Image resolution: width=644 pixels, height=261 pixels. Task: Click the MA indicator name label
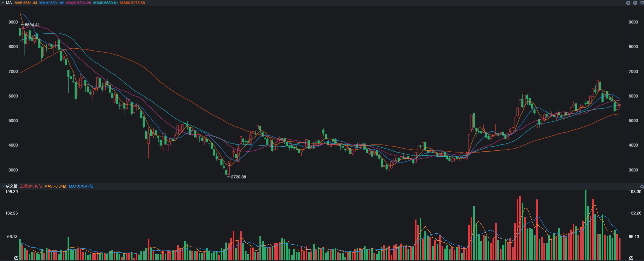pyautogui.click(x=9, y=2)
